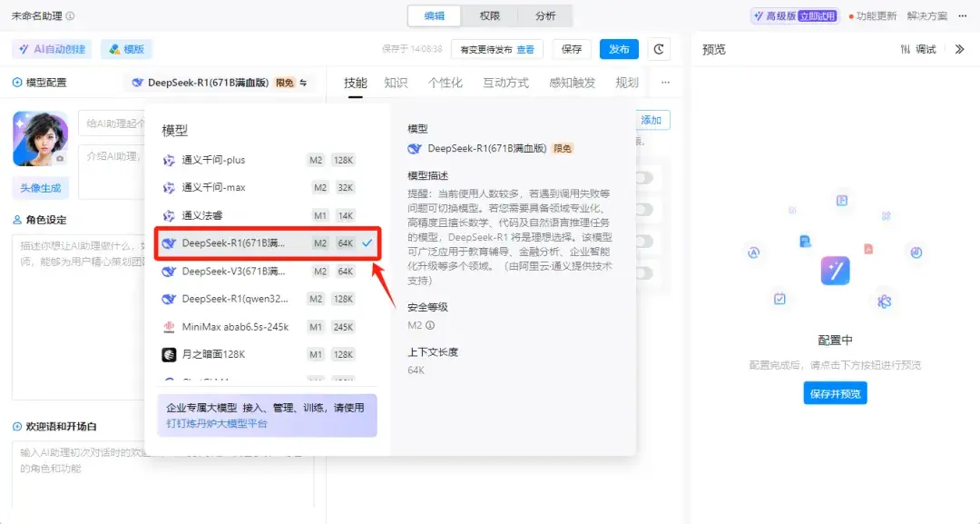Click the MiniMax abab6.5s logo icon
Screen dimensions: 980x524
point(169,327)
